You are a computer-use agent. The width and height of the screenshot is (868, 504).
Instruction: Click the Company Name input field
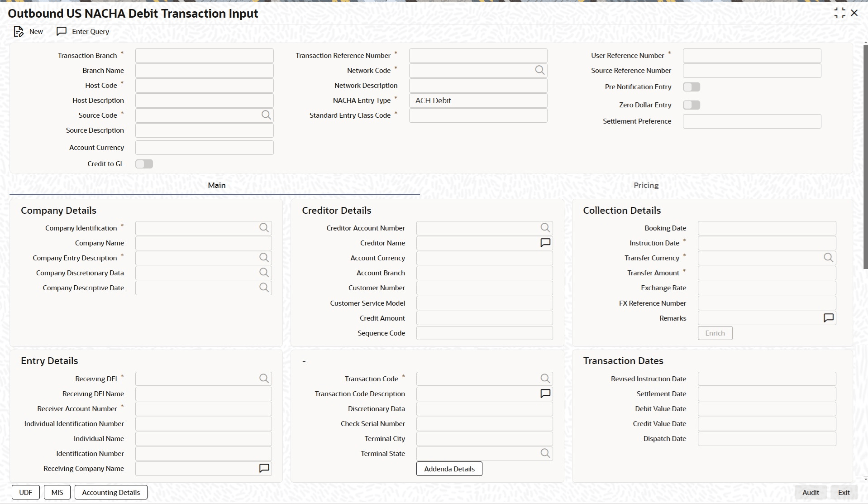203,243
